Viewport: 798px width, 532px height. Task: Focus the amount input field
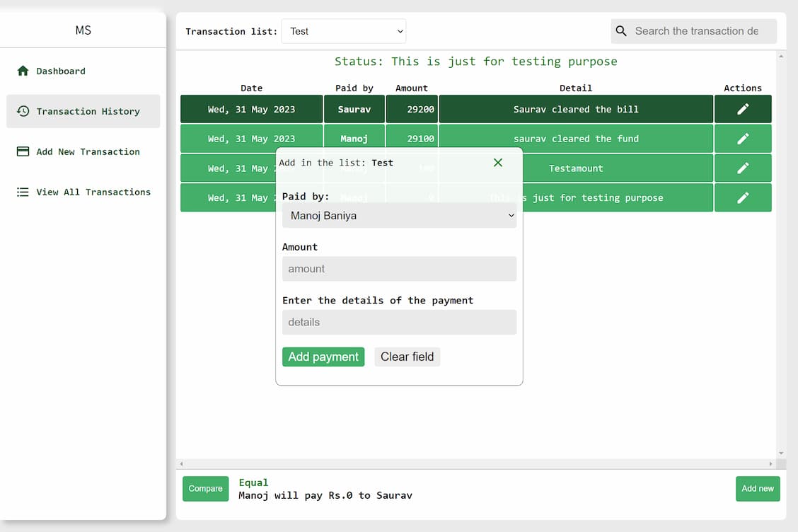coord(399,269)
